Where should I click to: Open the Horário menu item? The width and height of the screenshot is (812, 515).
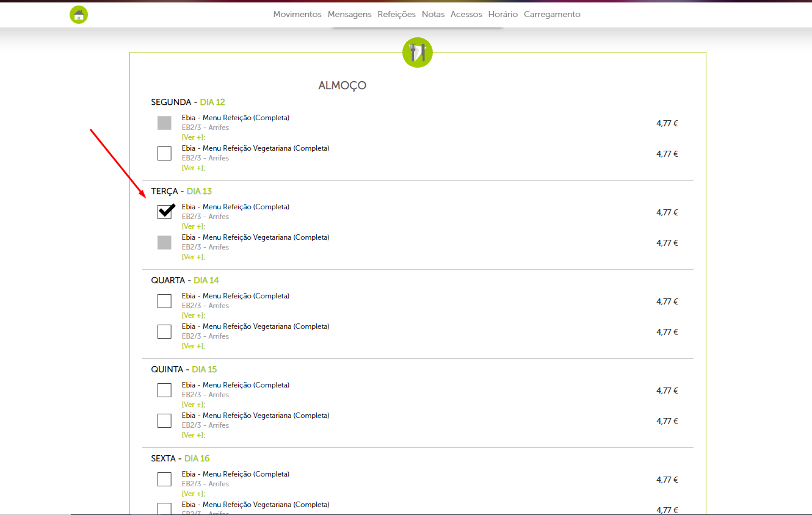pyautogui.click(x=502, y=14)
